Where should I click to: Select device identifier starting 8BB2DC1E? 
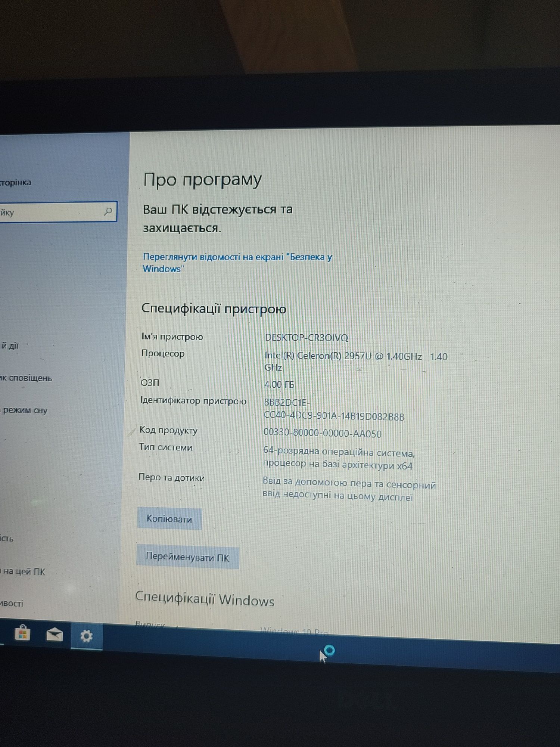(x=334, y=410)
